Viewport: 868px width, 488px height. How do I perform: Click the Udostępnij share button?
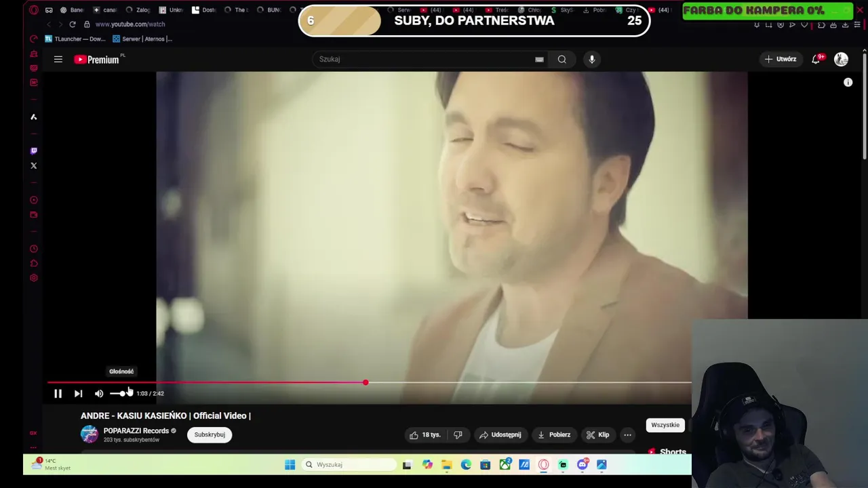click(x=500, y=434)
